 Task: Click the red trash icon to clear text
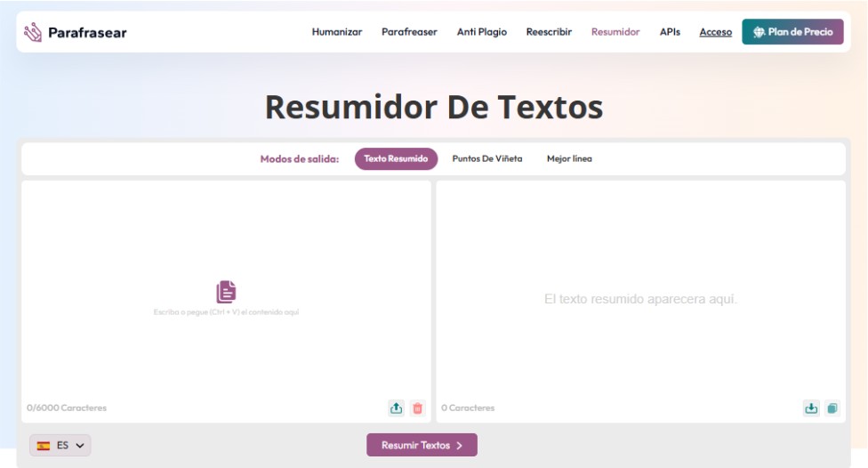click(417, 408)
